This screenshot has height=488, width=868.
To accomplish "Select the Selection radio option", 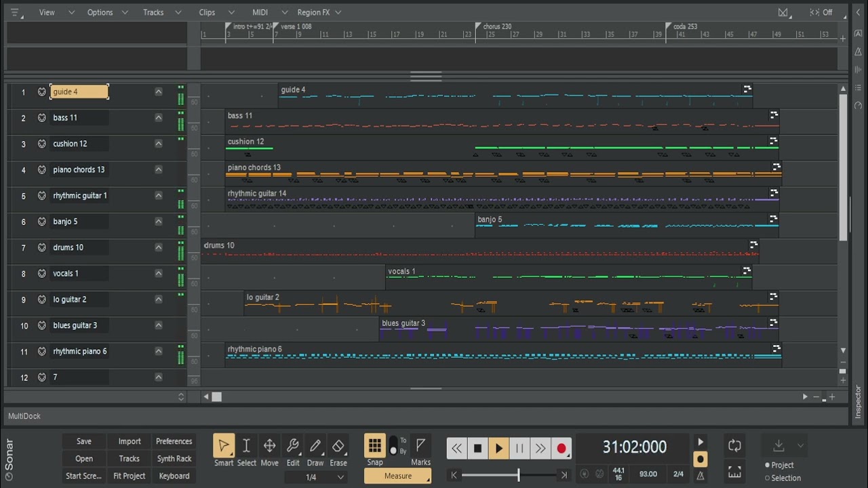I will (783, 478).
